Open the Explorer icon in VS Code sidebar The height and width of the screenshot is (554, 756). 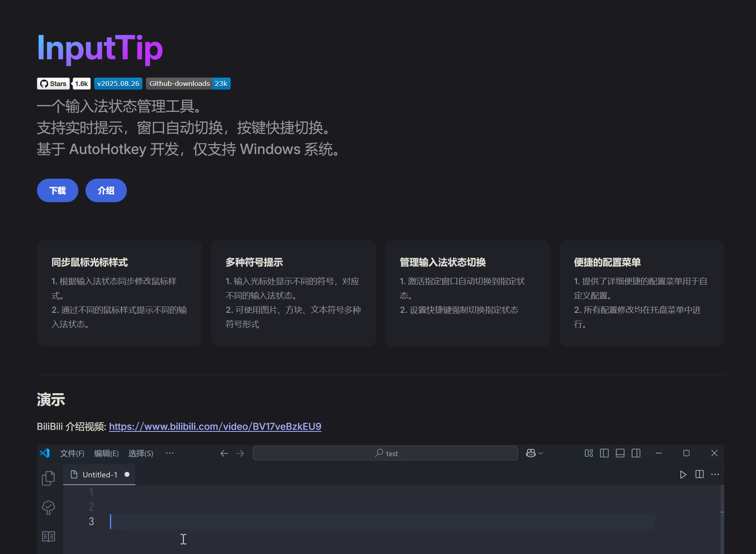(x=49, y=478)
